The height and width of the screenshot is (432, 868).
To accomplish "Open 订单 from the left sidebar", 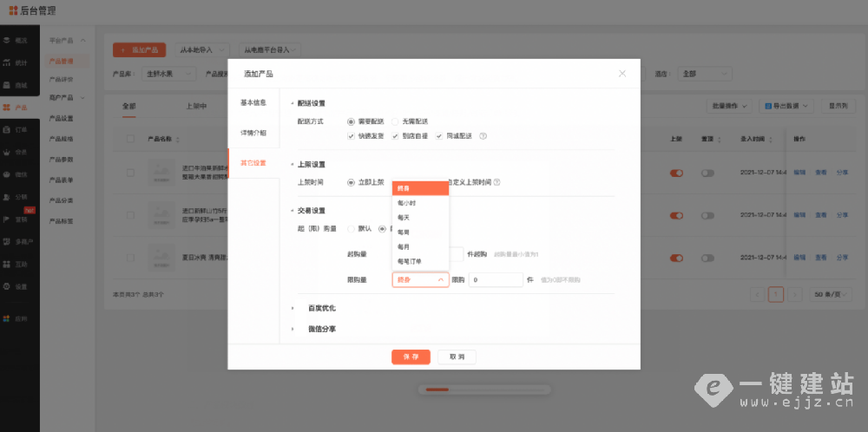I will (x=19, y=129).
